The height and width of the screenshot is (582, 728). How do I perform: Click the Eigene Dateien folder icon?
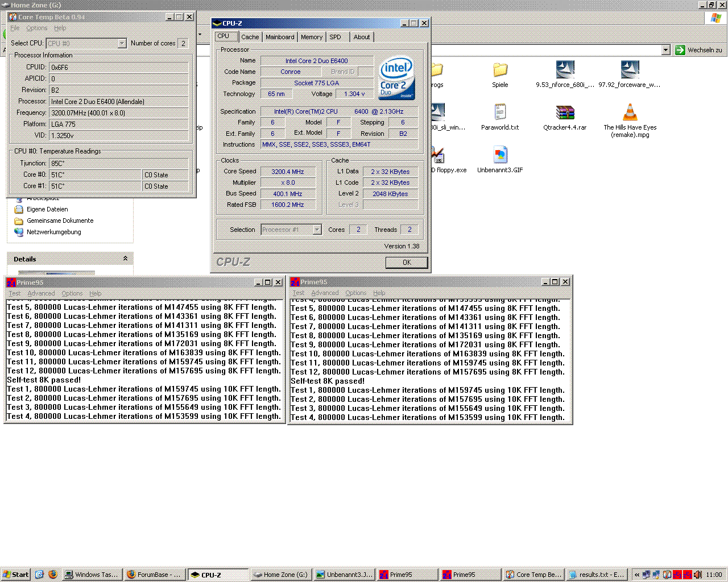(x=19, y=209)
